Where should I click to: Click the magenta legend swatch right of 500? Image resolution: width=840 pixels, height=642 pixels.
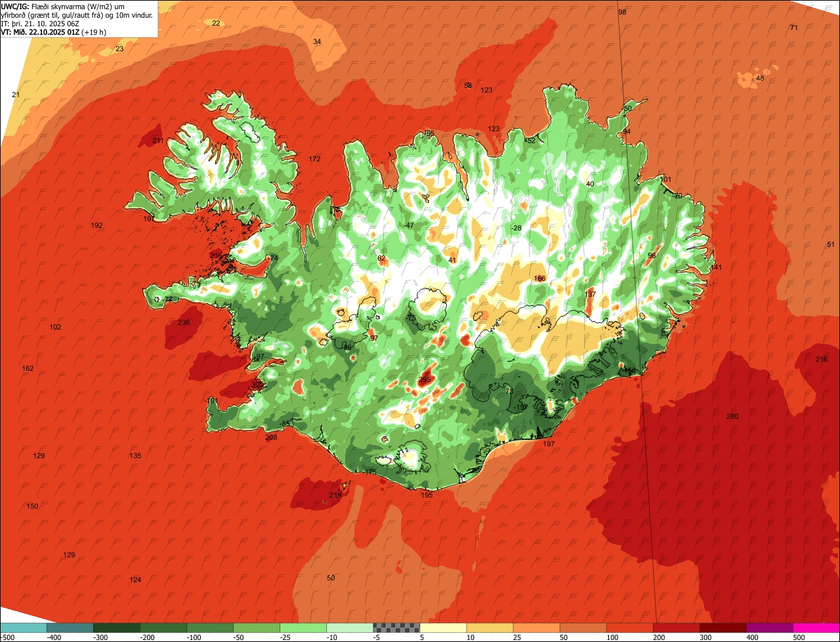(816, 628)
